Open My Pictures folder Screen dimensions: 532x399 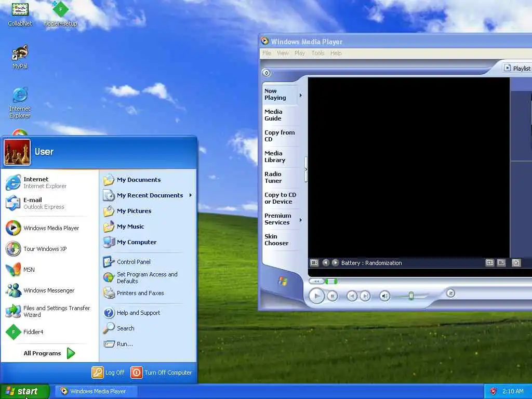(x=148, y=211)
